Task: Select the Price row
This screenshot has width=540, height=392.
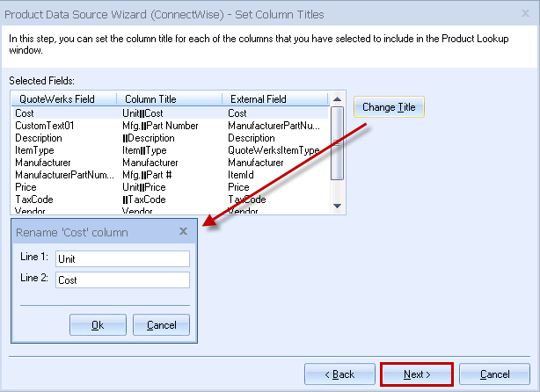Action: [x=25, y=187]
